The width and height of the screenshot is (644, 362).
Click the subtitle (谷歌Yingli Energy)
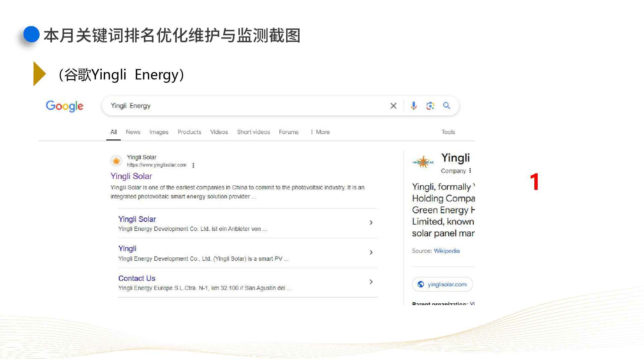point(121,75)
